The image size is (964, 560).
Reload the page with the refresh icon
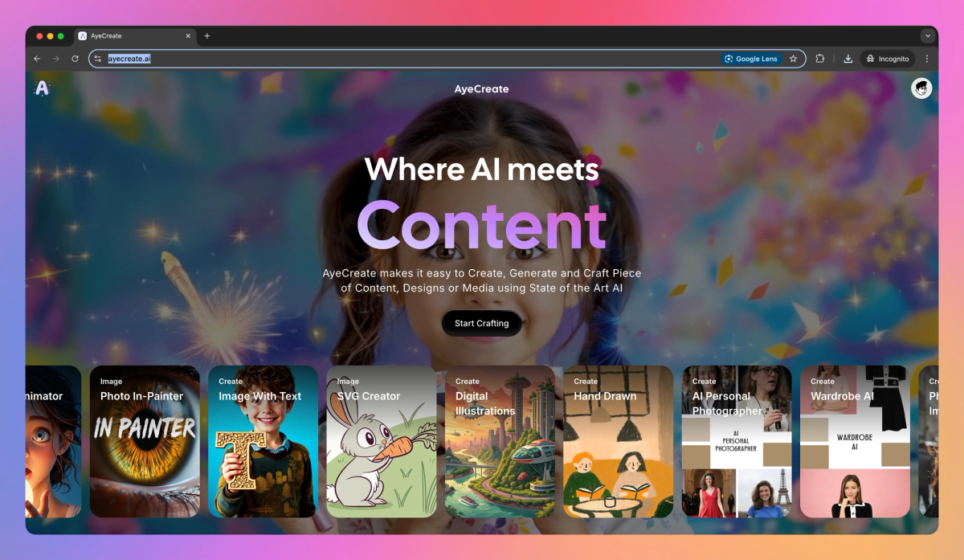[x=76, y=58]
